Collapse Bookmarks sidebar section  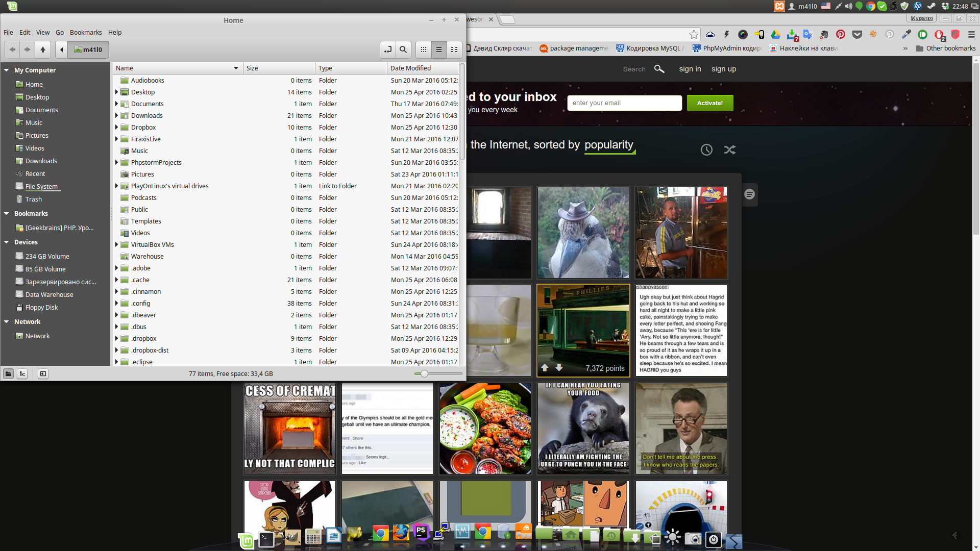coord(7,214)
